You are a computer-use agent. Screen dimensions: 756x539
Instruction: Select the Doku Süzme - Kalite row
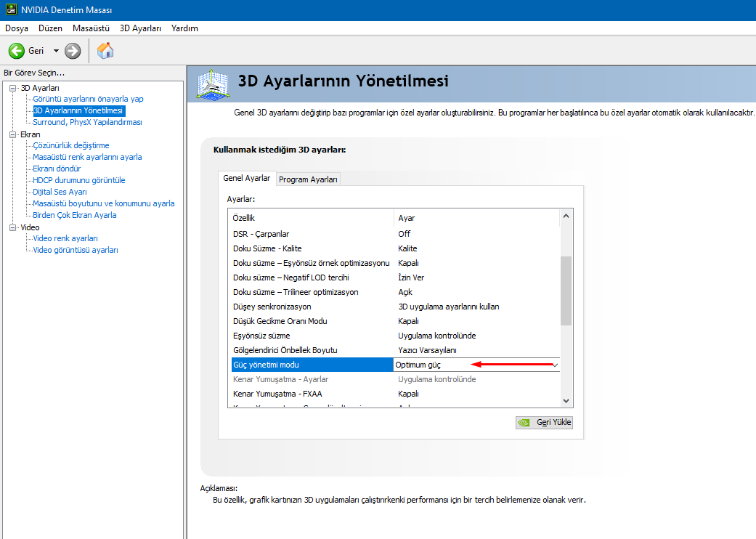click(x=395, y=248)
